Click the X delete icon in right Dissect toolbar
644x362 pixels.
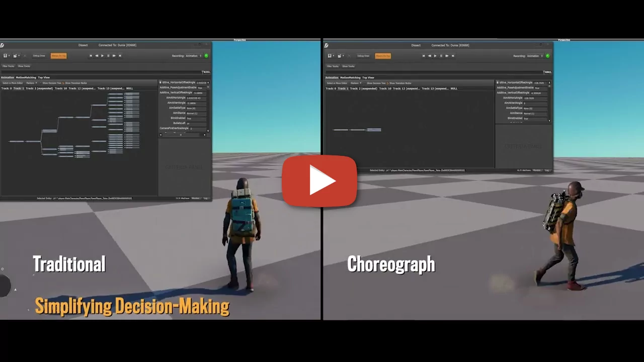pos(349,56)
